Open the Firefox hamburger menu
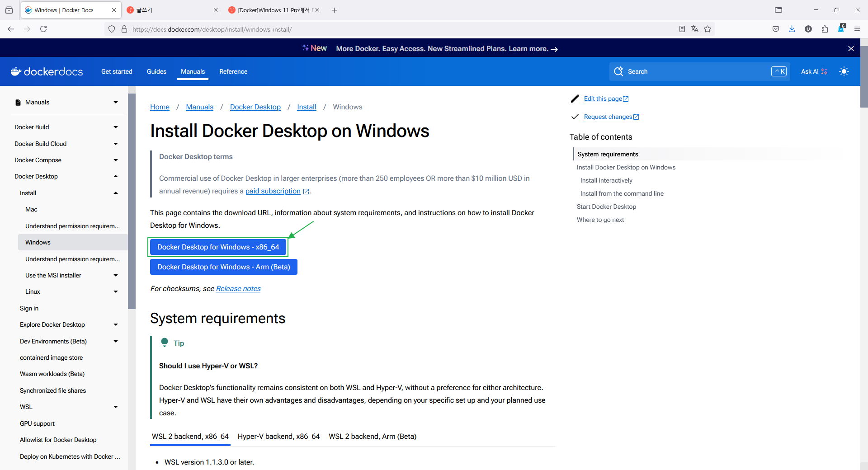This screenshot has width=868, height=470. pos(857,29)
